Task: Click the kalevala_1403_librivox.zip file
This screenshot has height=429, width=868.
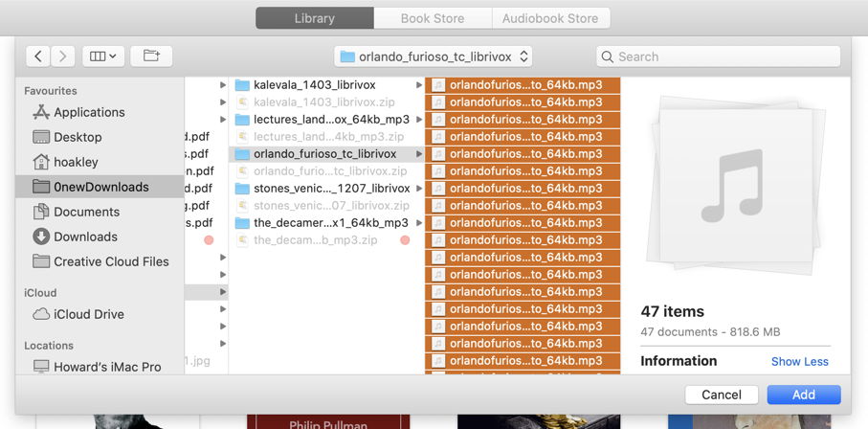Action: click(x=325, y=102)
